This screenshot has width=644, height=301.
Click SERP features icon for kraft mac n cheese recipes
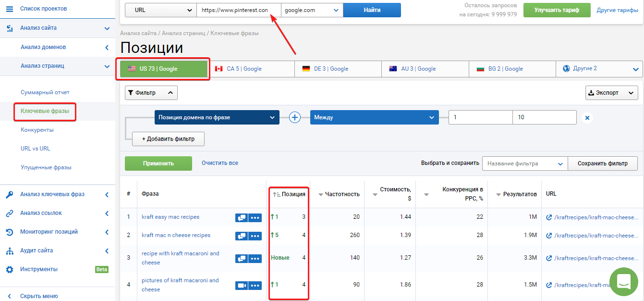(x=242, y=236)
